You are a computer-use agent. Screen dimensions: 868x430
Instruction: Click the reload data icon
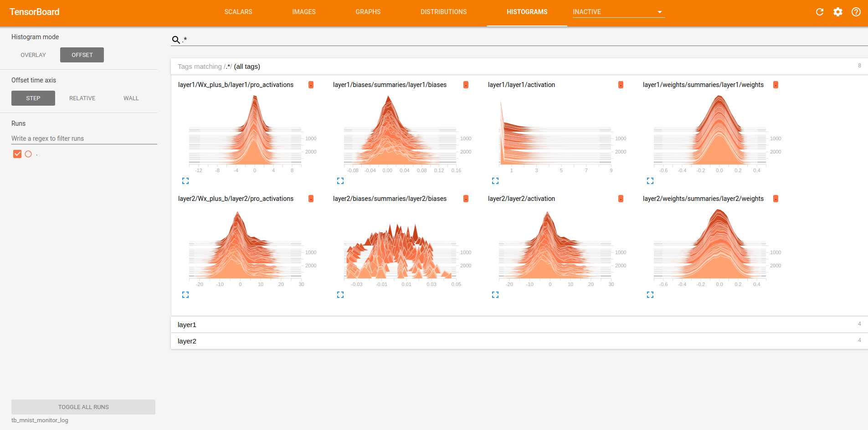point(819,12)
